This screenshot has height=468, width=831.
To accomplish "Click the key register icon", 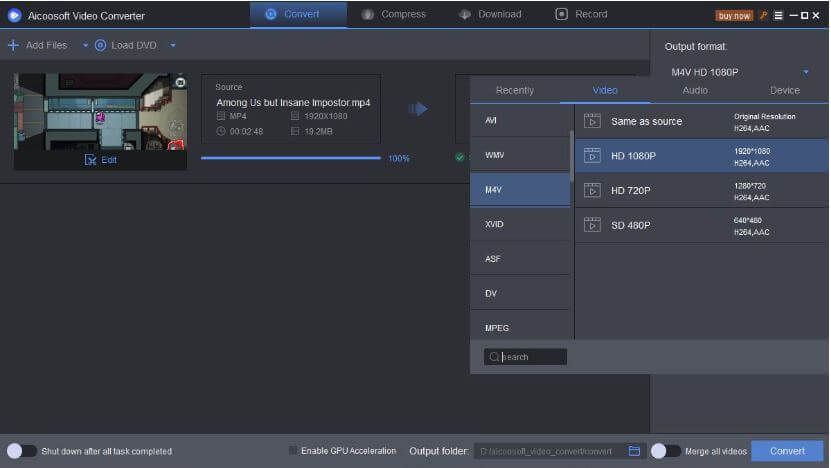I will [763, 15].
